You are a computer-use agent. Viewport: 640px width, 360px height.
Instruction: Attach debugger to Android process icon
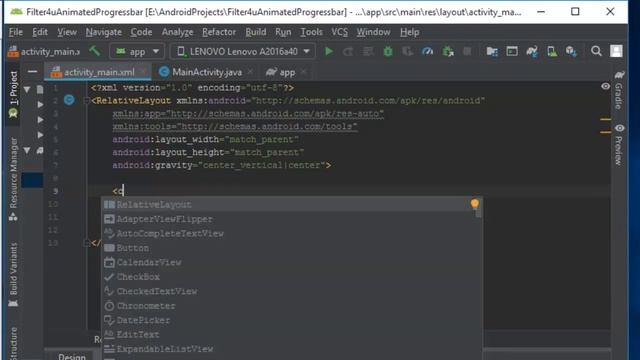click(448, 51)
